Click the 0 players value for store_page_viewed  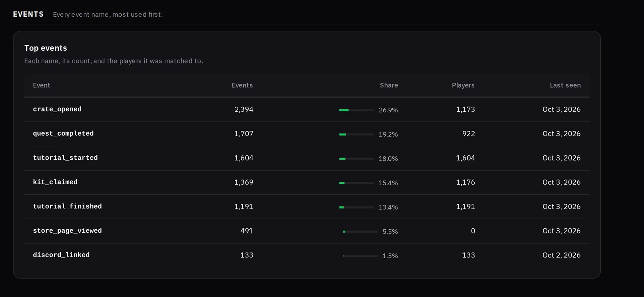tap(473, 231)
